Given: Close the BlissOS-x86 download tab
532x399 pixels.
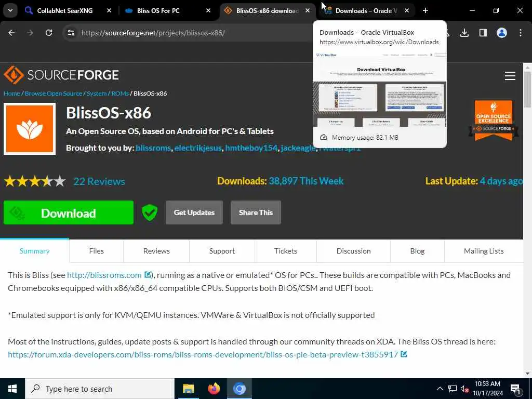Looking at the screenshot, I should point(308,10).
